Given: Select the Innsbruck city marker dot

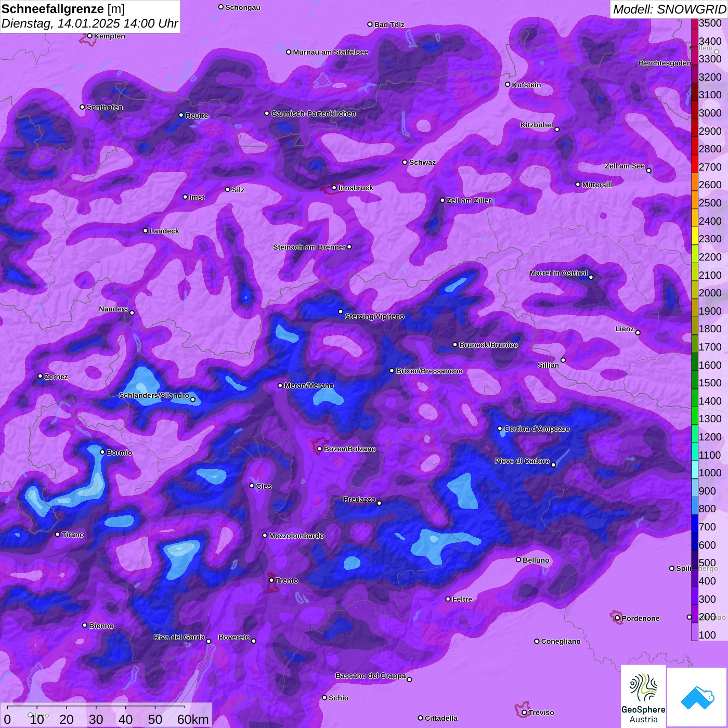Looking at the screenshot, I should click(334, 188).
